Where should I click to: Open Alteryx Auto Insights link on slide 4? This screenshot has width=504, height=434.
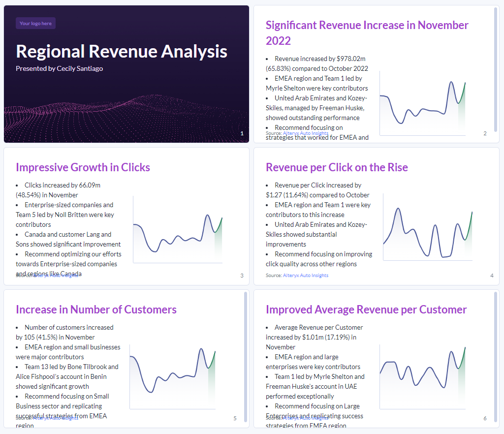point(306,275)
